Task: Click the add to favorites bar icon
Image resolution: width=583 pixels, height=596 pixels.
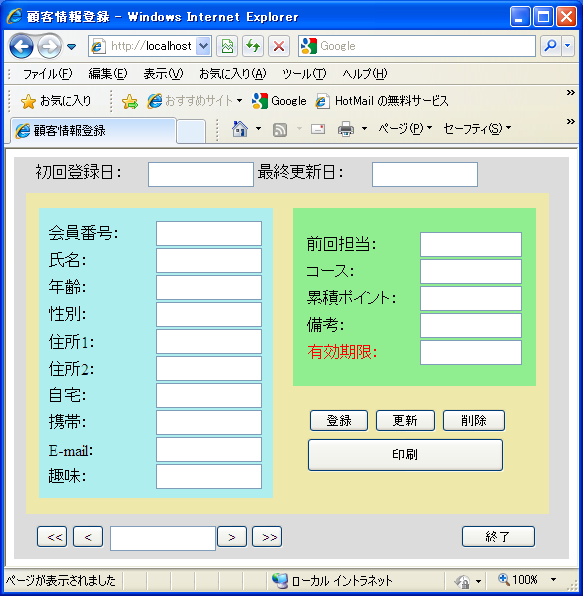Action: click(130, 101)
